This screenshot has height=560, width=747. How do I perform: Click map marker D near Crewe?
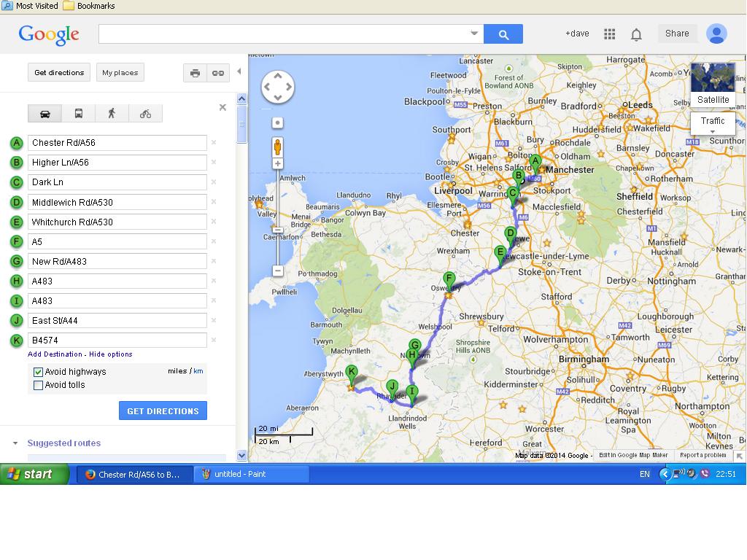(x=510, y=237)
